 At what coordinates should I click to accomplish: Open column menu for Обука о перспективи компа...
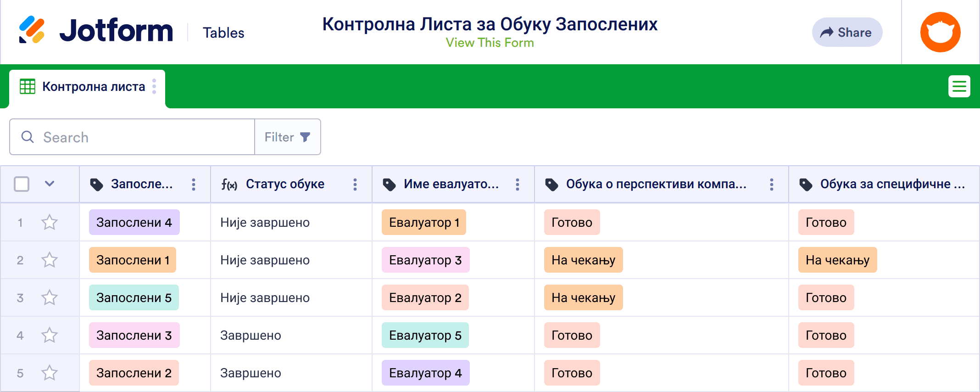coord(772,185)
